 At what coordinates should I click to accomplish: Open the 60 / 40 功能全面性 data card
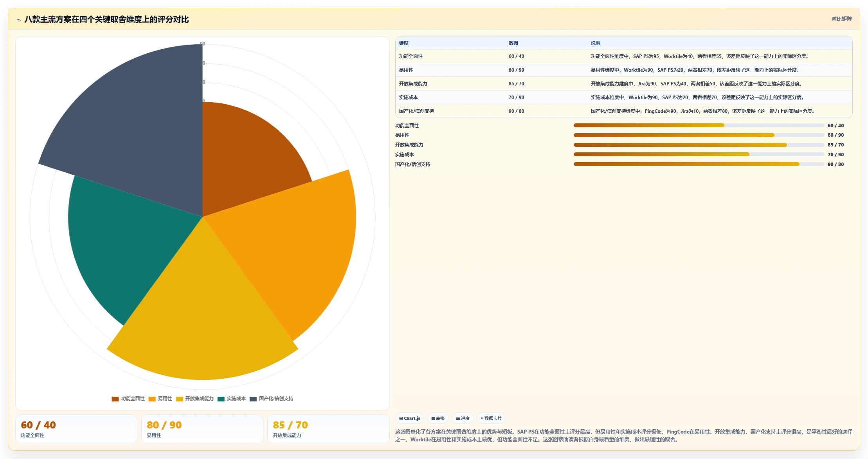point(76,429)
